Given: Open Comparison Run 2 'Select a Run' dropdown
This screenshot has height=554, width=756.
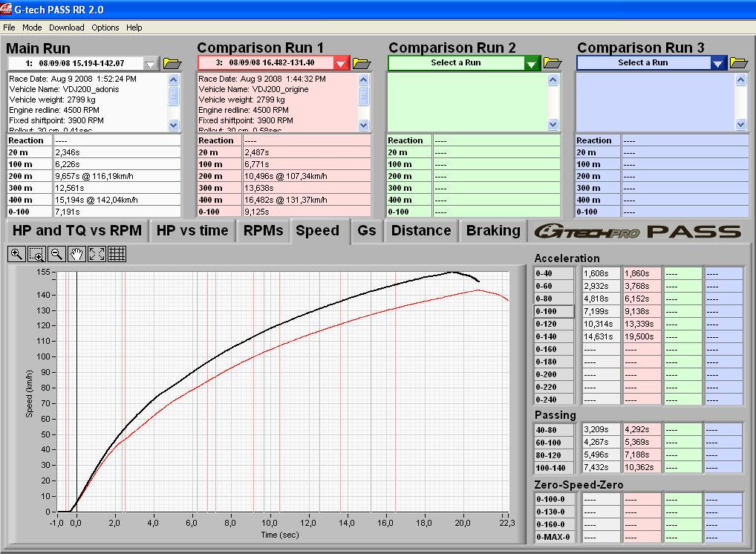Looking at the screenshot, I should [532, 64].
